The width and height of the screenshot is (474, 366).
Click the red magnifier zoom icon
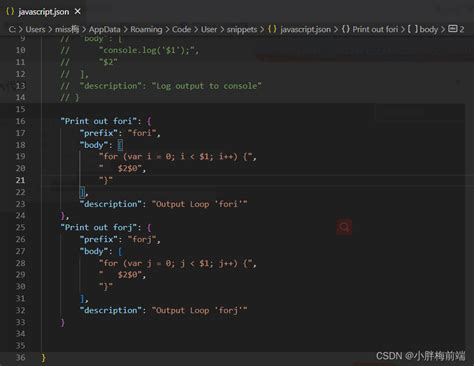[344, 227]
